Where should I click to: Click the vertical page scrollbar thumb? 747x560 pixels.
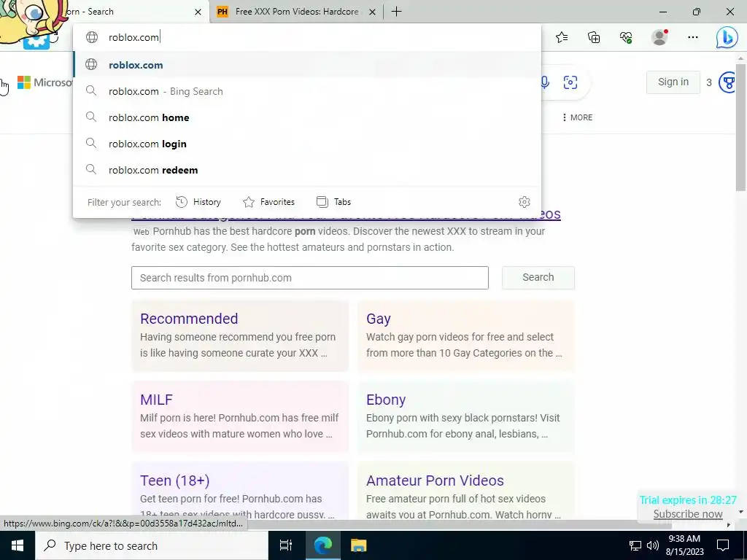(x=740, y=126)
